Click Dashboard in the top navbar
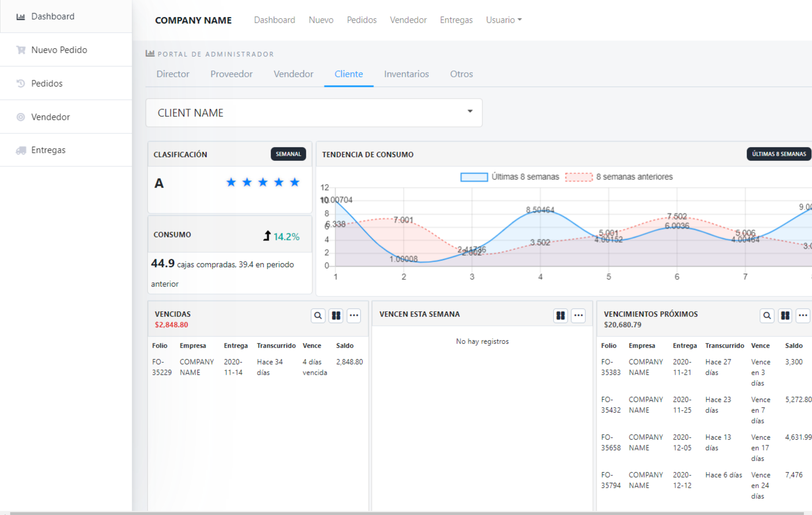 pos(275,20)
